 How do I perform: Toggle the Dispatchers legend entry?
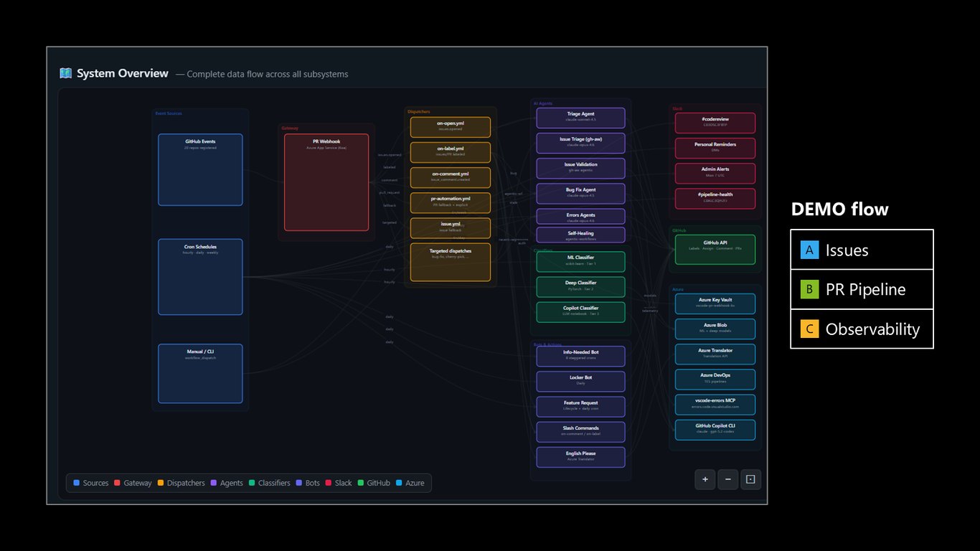[x=181, y=483]
